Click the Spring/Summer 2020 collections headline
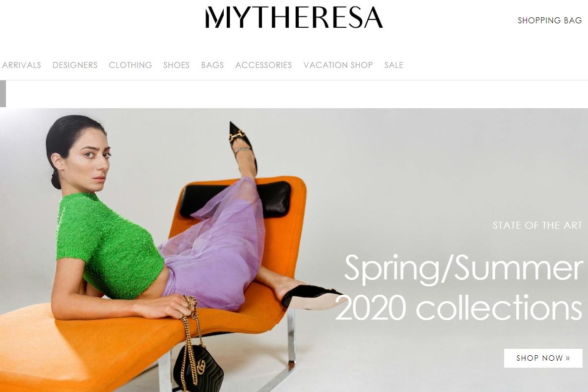588x392 pixels. [x=459, y=287]
